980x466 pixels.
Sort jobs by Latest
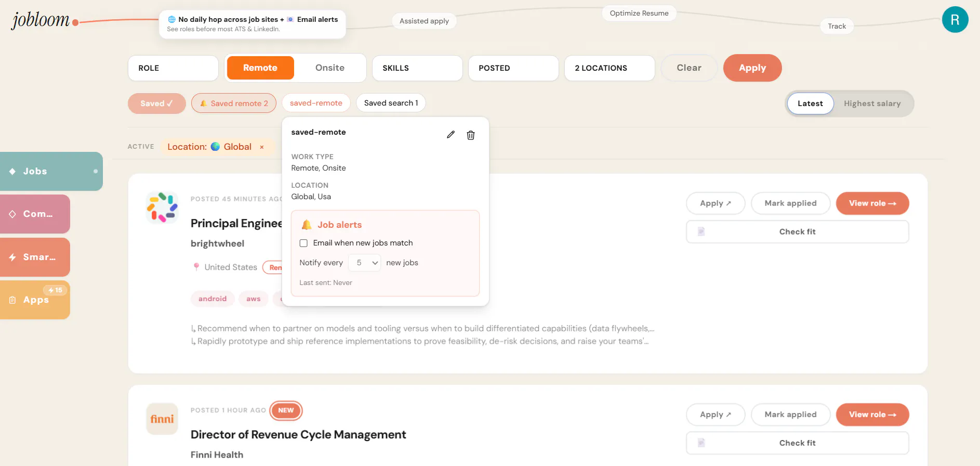[810, 103]
